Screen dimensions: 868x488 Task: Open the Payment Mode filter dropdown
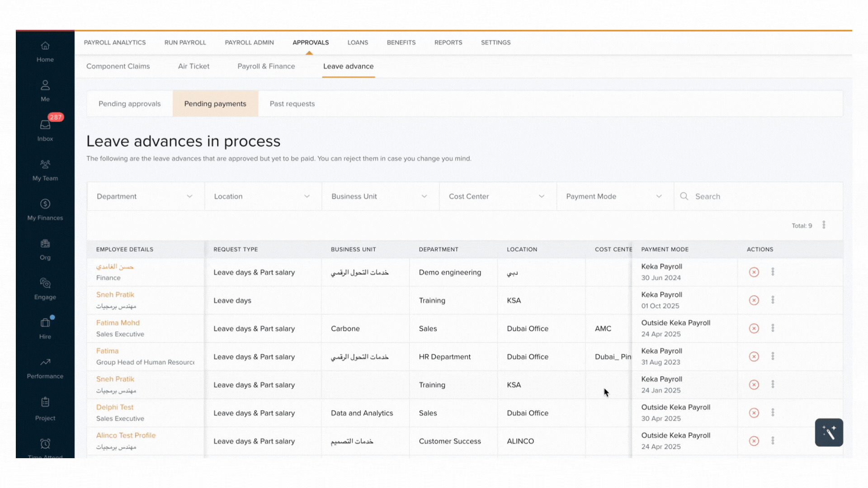coord(614,197)
